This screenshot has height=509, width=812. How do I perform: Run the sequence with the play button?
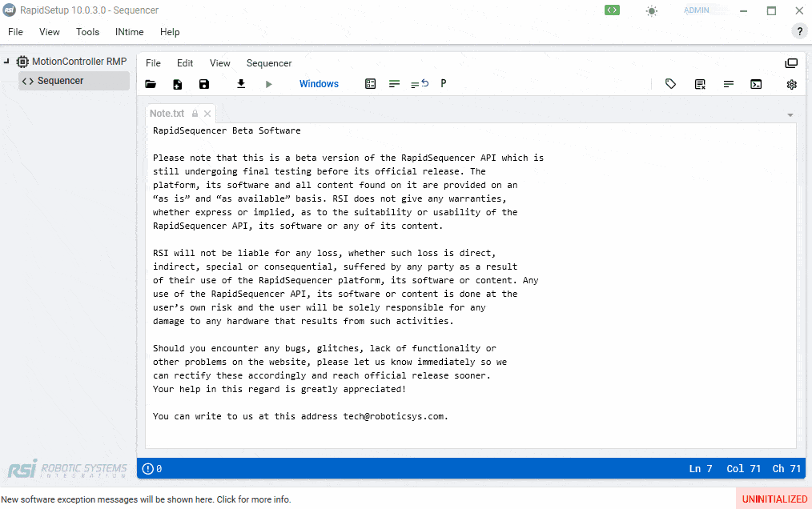268,84
